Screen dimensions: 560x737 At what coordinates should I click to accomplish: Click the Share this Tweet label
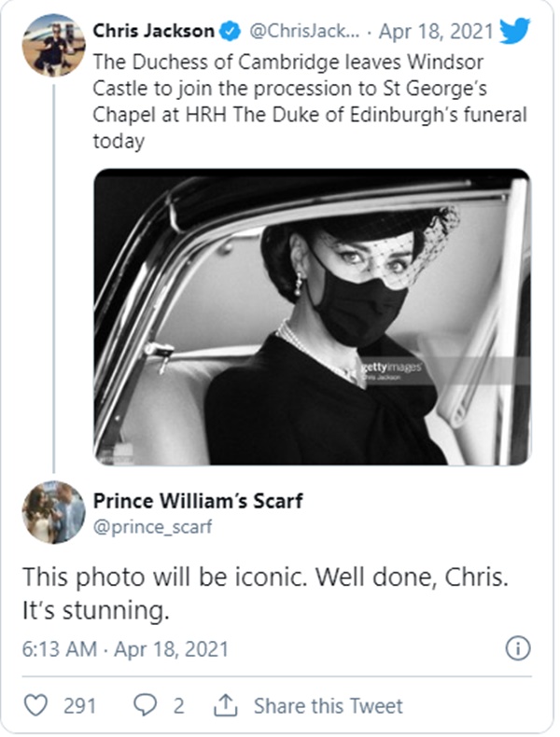pyautogui.click(x=328, y=705)
